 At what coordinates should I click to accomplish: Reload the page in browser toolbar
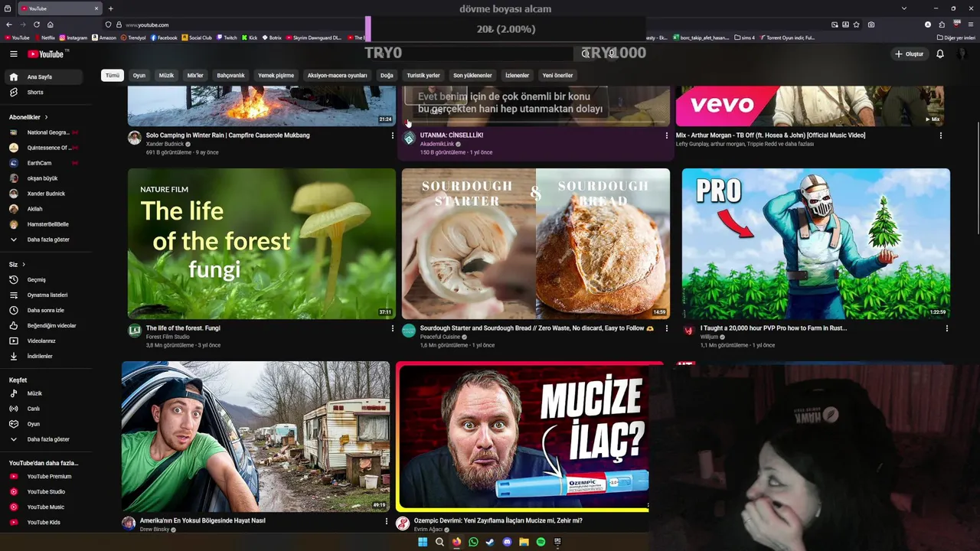pos(36,24)
